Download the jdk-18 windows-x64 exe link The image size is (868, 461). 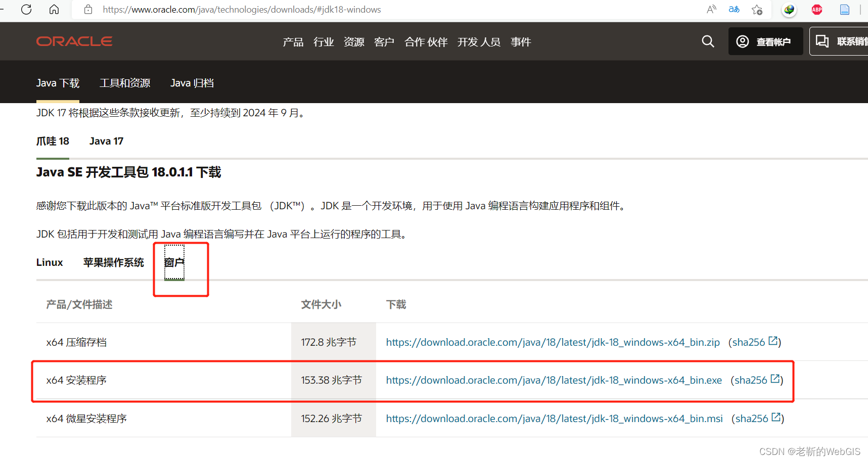(554, 380)
